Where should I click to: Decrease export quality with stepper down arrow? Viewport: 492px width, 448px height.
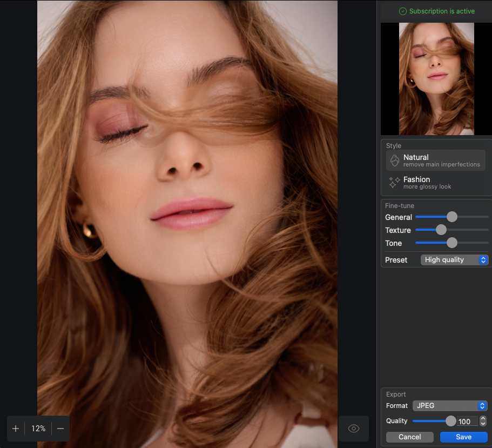(483, 424)
